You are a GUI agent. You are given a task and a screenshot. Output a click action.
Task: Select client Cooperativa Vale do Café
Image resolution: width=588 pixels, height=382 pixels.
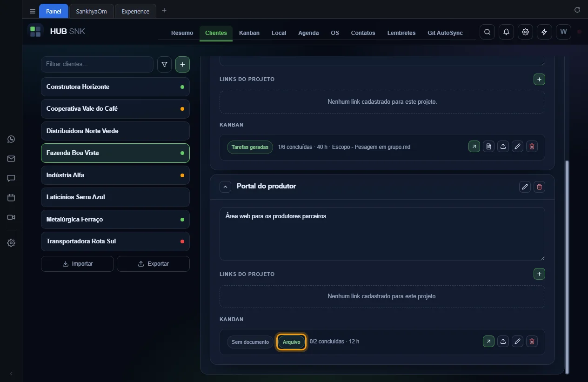pyautogui.click(x=115, y=109)
